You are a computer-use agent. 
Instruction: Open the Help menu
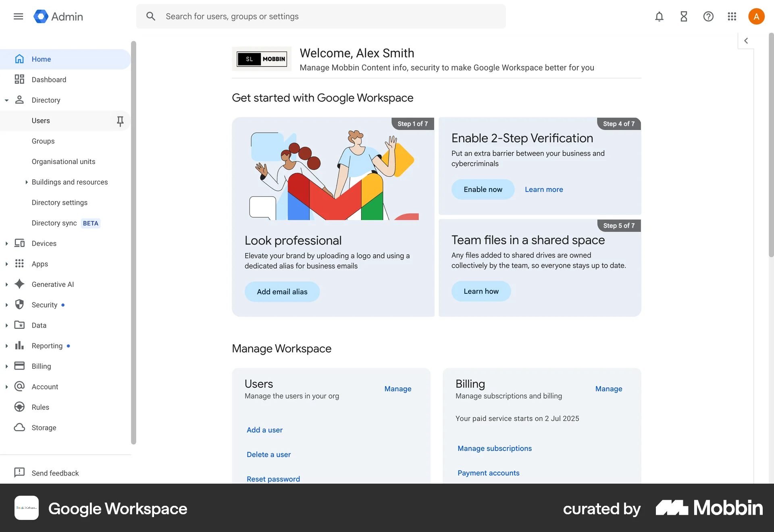click(708, 17)
